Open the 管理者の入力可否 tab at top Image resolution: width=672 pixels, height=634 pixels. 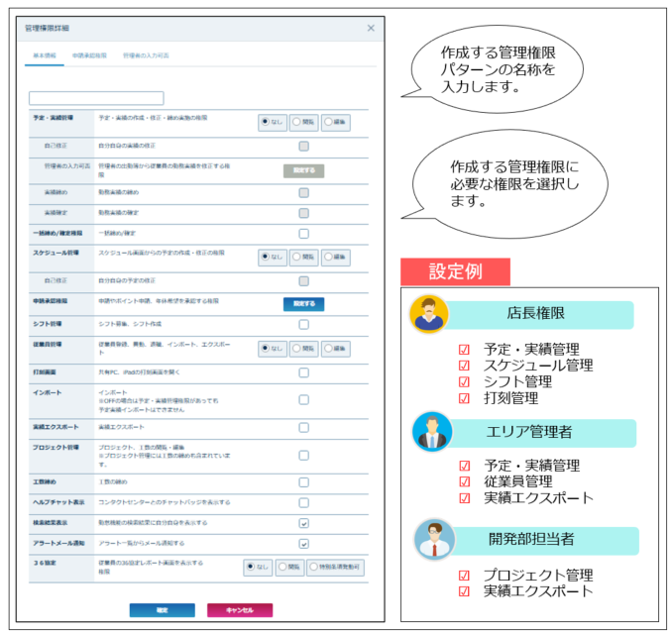pos(146,55)
